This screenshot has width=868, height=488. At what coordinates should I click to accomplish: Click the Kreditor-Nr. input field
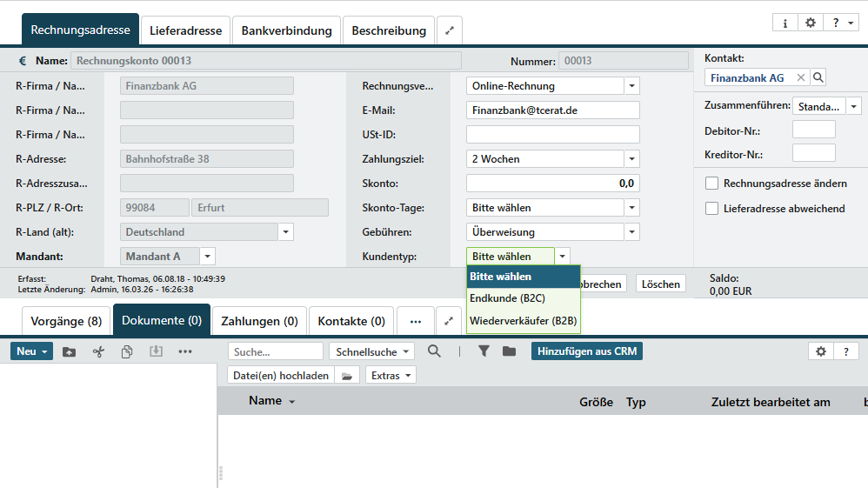tap(814, 153)
